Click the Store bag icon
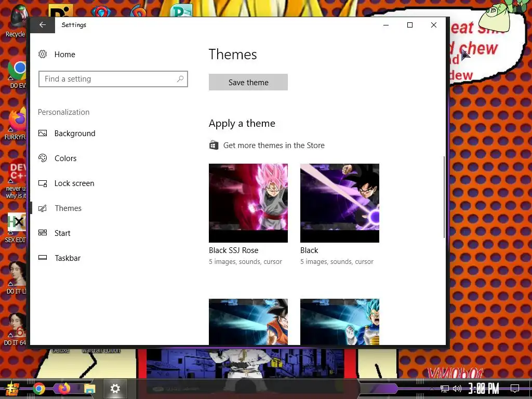This screenshot has height=399, width=532. (214, 145)
